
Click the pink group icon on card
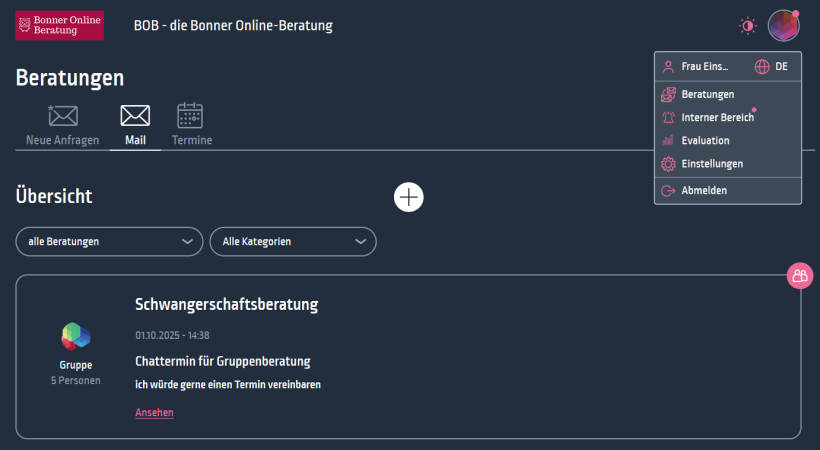pos(799,276)
